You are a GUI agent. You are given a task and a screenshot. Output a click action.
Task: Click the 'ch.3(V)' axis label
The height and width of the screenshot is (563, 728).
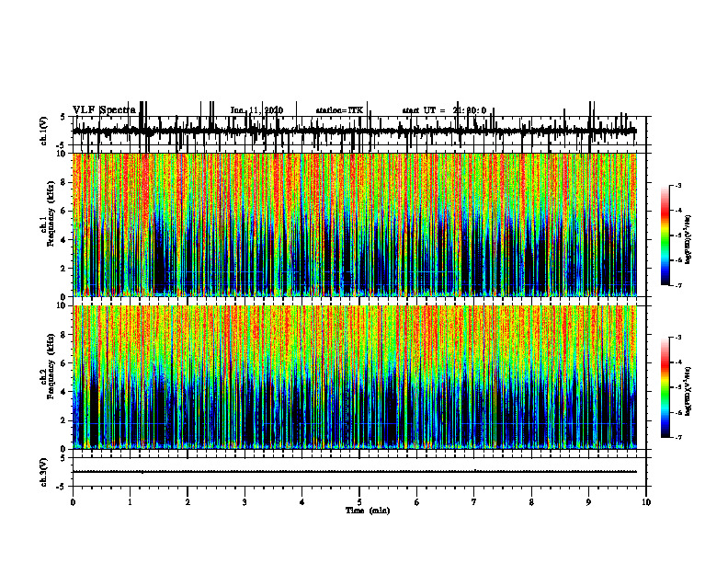point(44,472)
